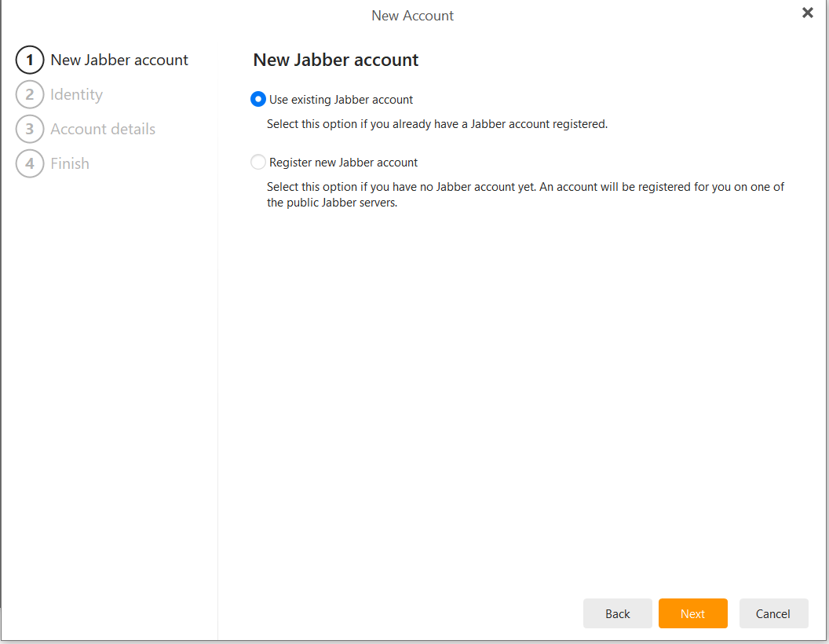The image size is (829, 644).
Task: Go Back to previous wizard page
Action: coord(618,613)
